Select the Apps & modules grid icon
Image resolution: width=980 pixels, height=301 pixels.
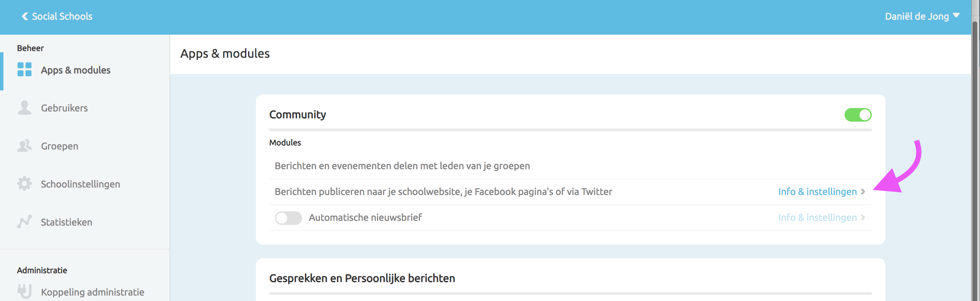[24, 70]
